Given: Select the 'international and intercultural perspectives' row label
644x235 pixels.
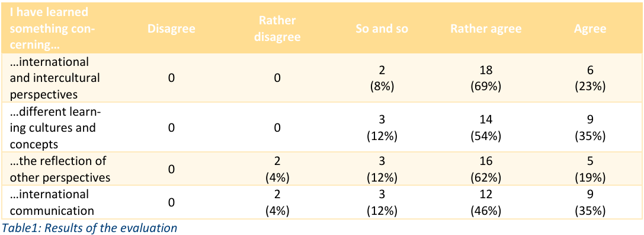Looking at the screenshot, I should [55, 78].
